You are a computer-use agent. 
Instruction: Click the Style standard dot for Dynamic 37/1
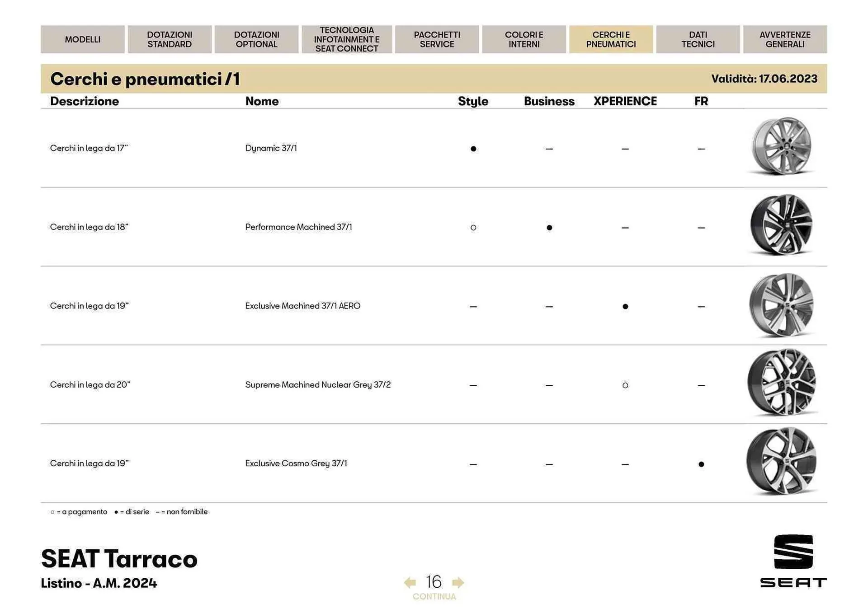pos(473,149)
